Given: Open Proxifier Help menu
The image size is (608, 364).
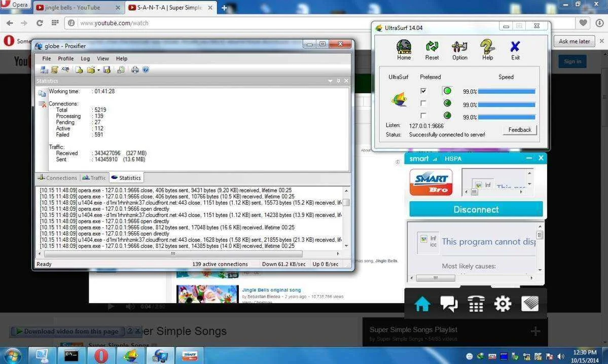Looking at the screenshot, I should [x=121, y=58].
